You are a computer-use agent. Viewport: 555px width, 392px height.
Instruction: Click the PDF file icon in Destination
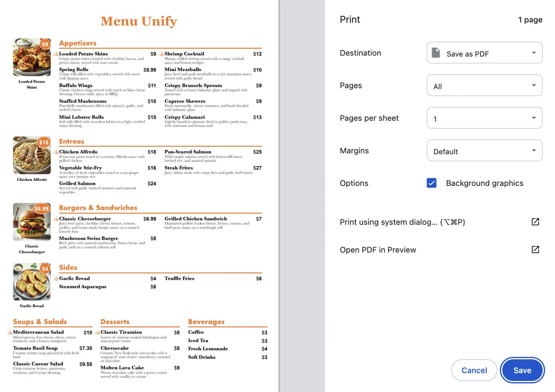click(436, 53)
